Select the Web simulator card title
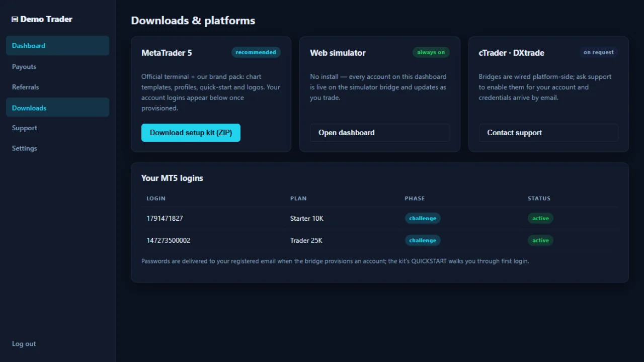 pos(338,53)
